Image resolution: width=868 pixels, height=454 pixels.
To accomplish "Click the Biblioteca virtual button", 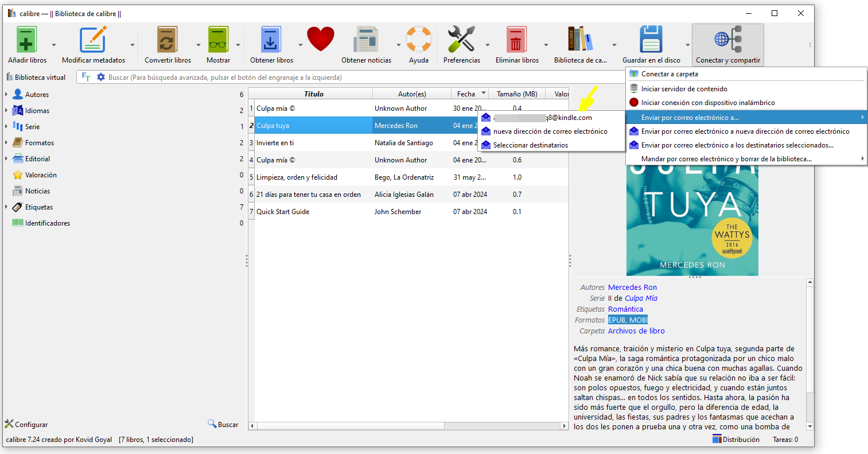I will coord(36,77).
